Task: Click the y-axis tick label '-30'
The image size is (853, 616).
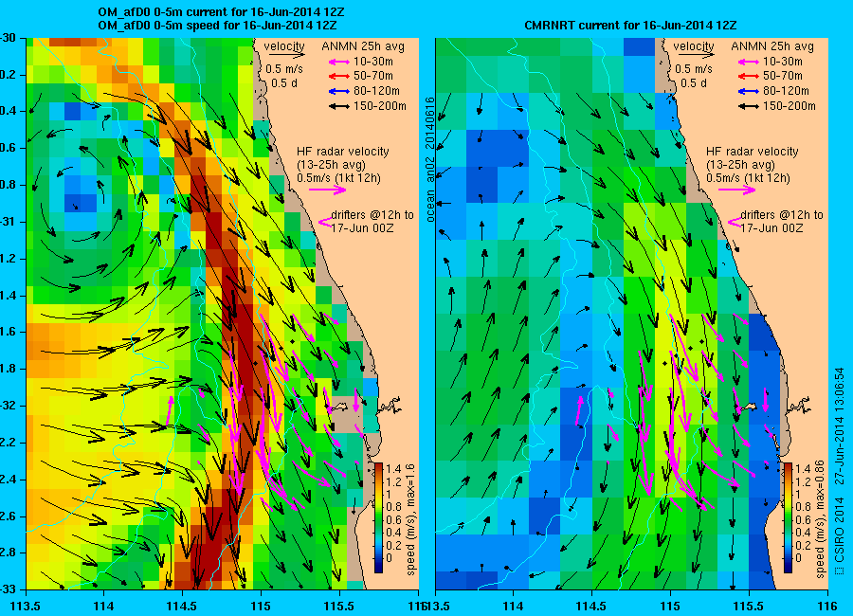Action: pos(9,38)
